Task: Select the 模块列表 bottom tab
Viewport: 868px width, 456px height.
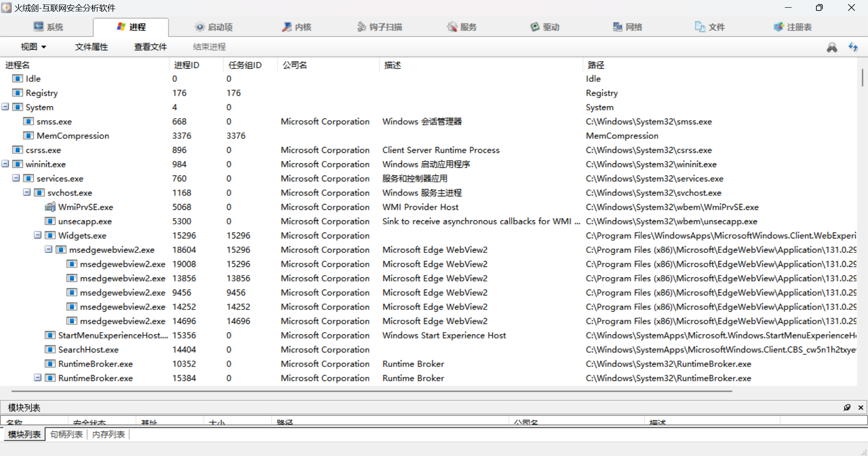Action: point(24,434)
